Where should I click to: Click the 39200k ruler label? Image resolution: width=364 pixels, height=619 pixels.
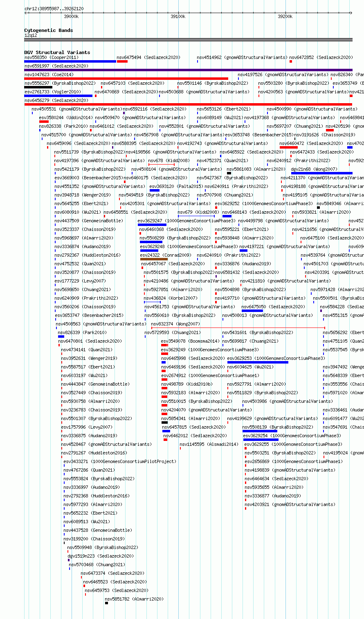(x=285, y=16)
